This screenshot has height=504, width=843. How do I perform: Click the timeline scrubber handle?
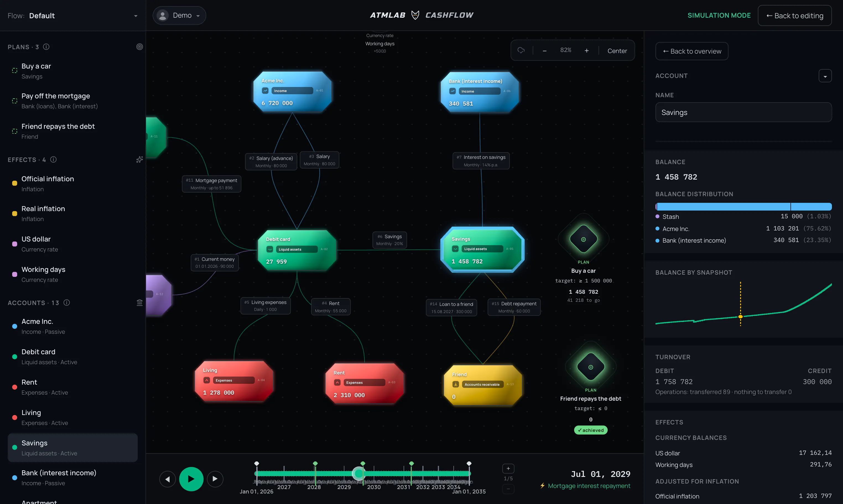[x=359, y=473]
